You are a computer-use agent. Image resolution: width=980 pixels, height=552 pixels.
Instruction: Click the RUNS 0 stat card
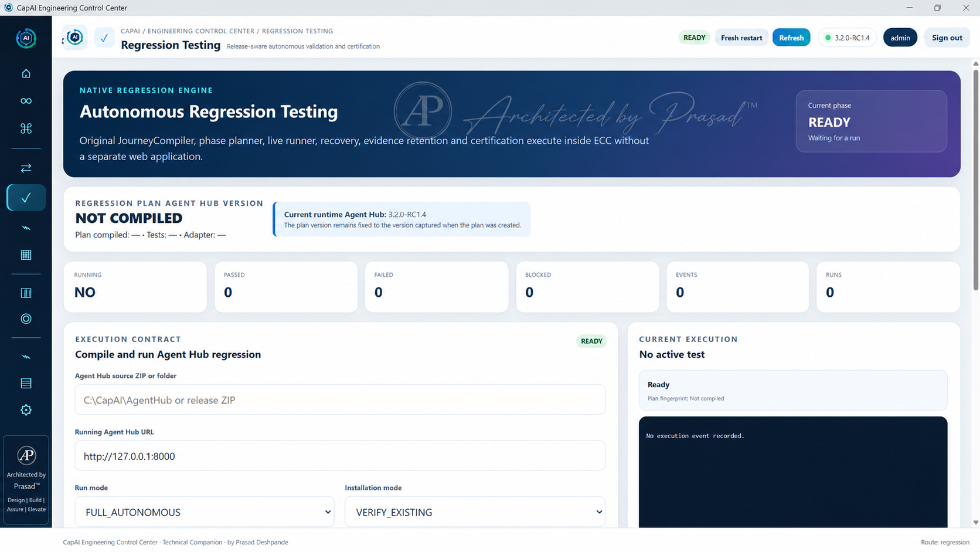tap(888, 287)
